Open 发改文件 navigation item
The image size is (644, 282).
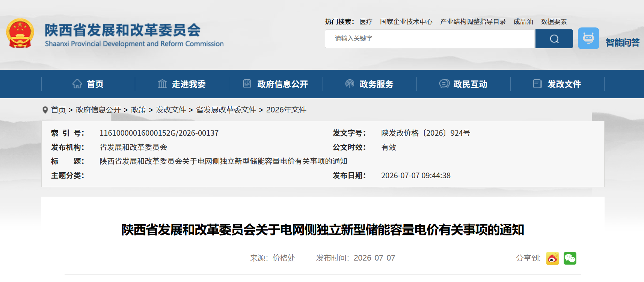pos(564,84)
